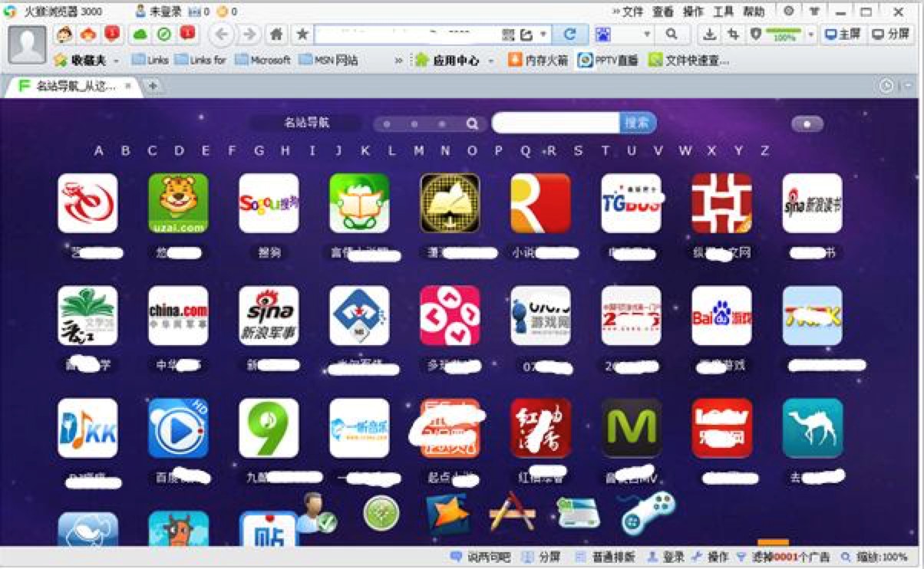This screenshot has height=569, width=924.
Task: Click 登录 in the status bar
Action: pos(665,557)
